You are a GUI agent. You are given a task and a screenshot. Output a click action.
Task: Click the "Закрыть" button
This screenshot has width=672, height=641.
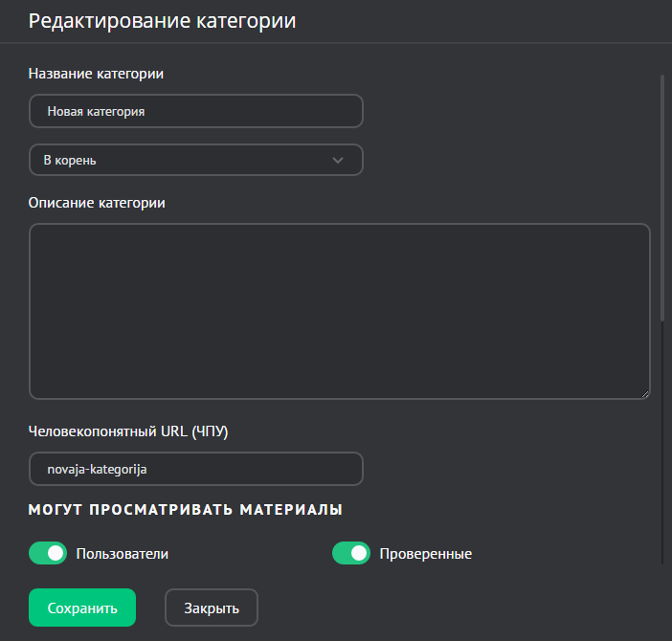pos(212,608)
